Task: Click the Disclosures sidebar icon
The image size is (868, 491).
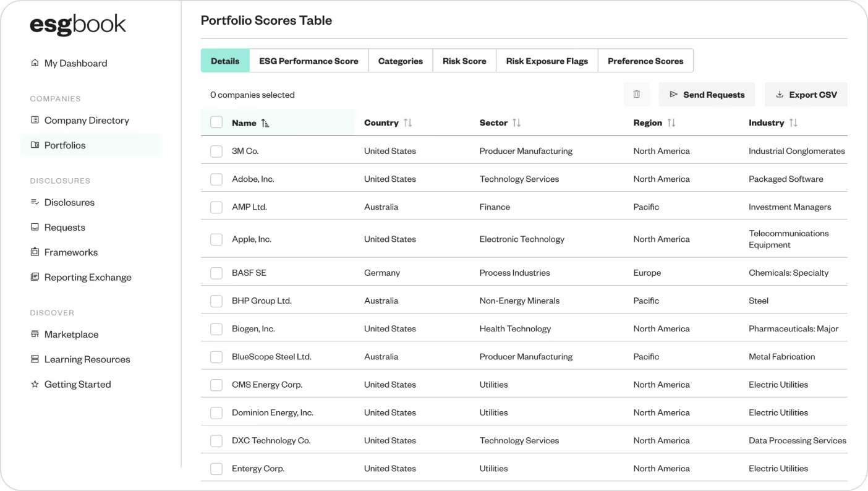Action: pos(35,202)
